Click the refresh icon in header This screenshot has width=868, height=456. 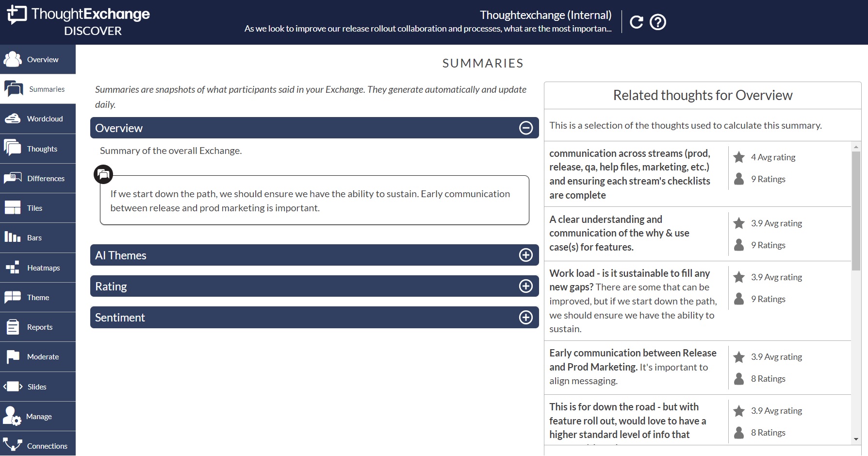pyautogui.click(x=636, y=22)
